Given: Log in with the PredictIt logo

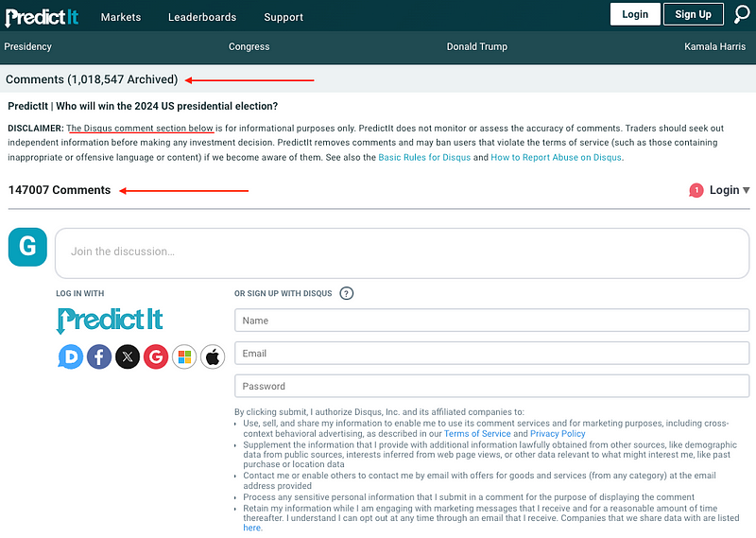Looking at the screenshot, I should (110, 321).
